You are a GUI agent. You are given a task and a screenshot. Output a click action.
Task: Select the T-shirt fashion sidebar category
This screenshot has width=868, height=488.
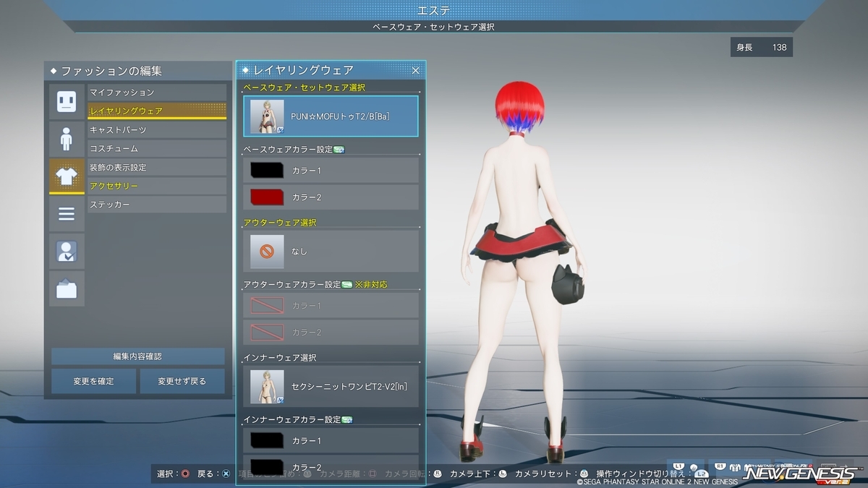[x=67, y=176]
